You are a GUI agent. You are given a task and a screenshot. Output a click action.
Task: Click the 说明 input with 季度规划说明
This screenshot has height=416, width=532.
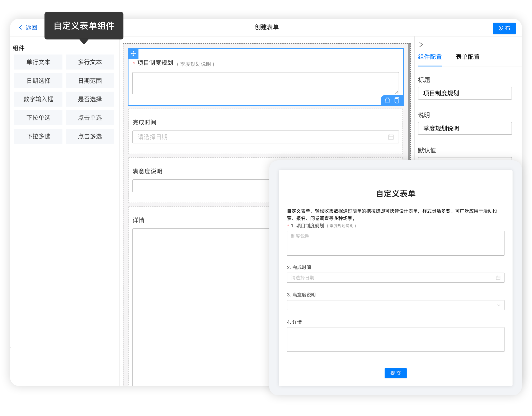click(x=465, y=128)
